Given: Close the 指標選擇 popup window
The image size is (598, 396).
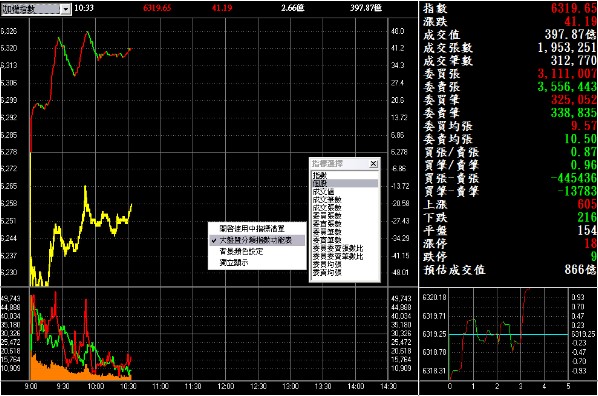Looking at the screenshot, I should coord(373,164).
